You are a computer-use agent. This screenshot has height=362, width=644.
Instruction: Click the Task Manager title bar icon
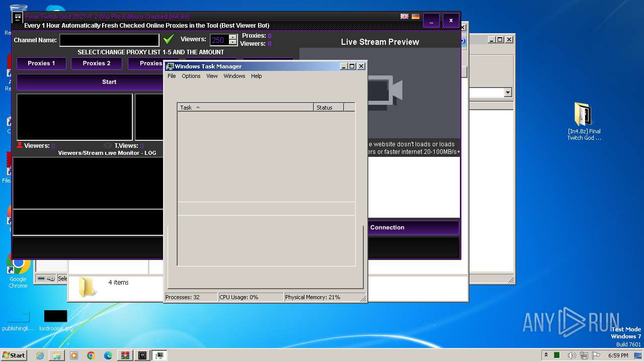[170, 66]
